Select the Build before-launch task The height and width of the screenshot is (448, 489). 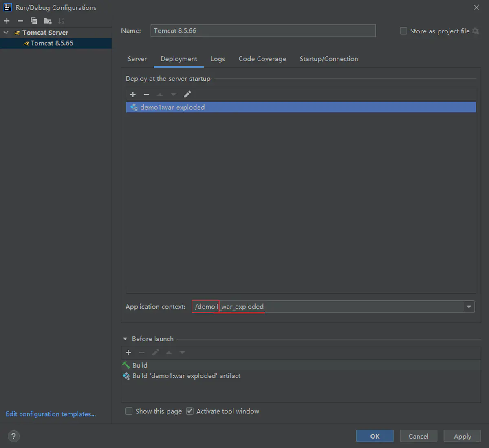(x=301, y=365)
